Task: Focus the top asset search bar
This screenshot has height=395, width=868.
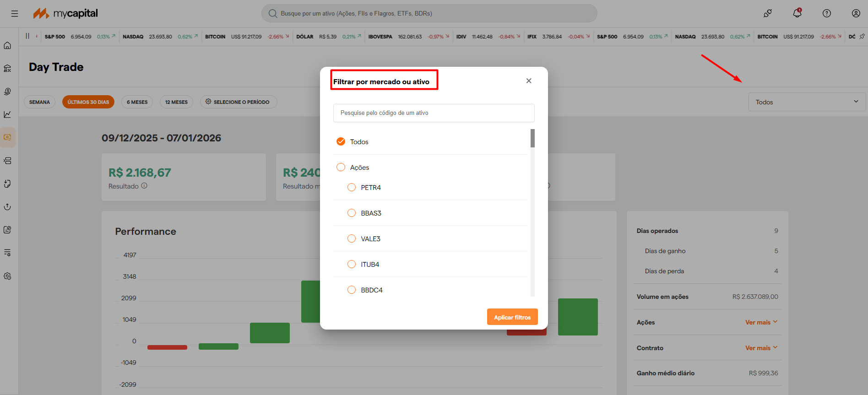Action: 429,13
